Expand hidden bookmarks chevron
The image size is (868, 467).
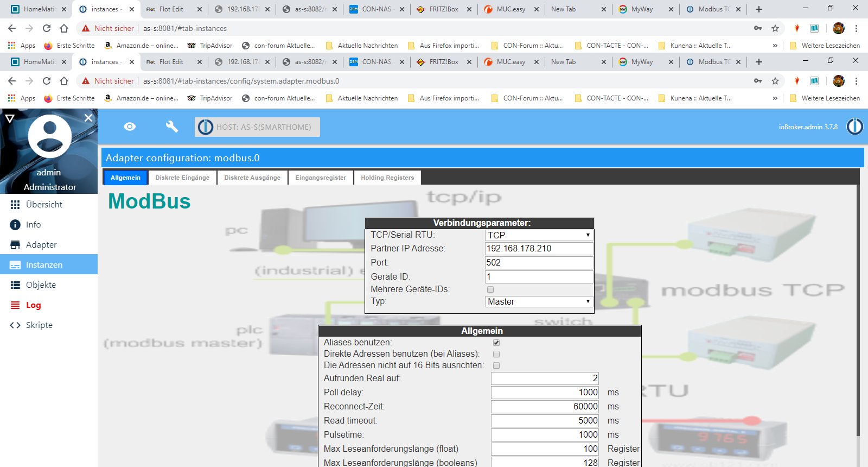(775, 98)
